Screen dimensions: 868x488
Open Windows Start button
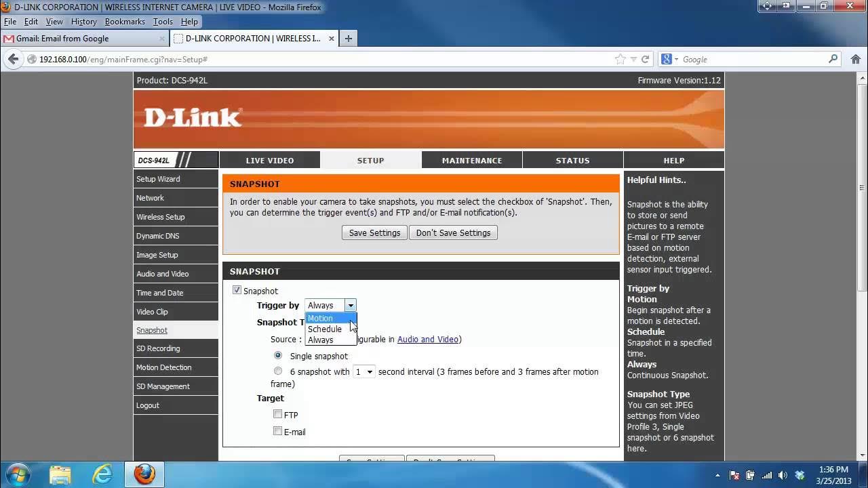click(17, 474)
